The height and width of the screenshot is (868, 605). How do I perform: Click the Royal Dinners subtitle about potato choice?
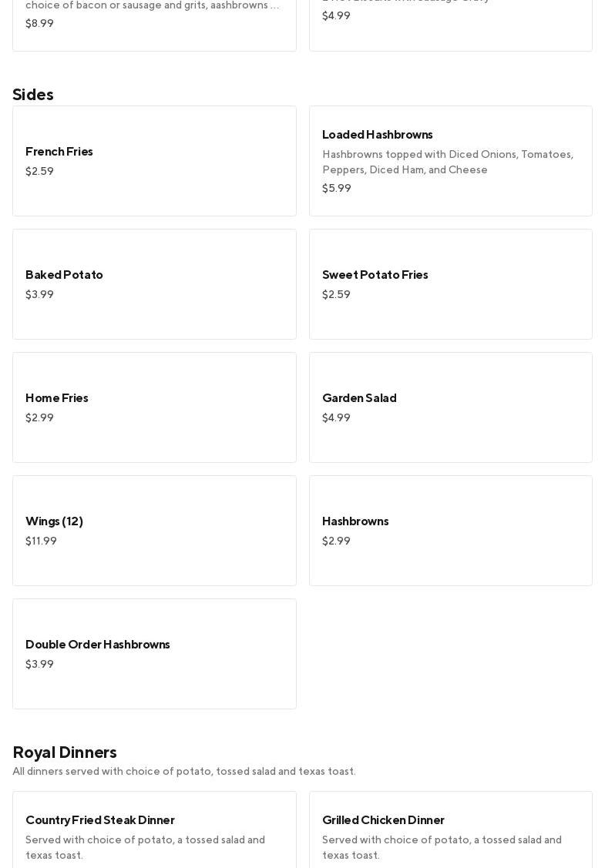coord(183,771)
